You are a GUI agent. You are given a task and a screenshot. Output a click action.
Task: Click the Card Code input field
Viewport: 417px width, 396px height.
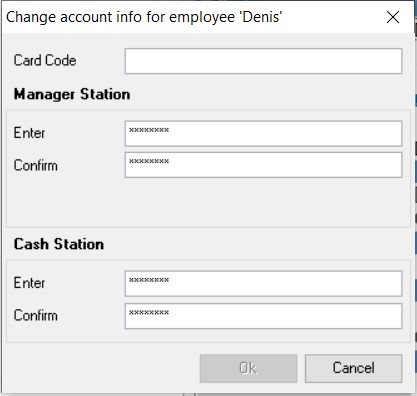click(x=263, y=61)
